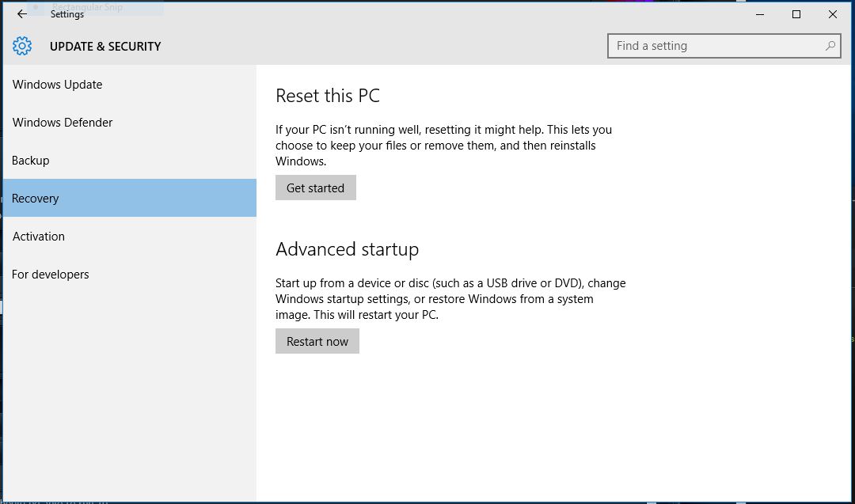855x504 pixels.
Task: Open the For developers section
Action: (51, 275)
